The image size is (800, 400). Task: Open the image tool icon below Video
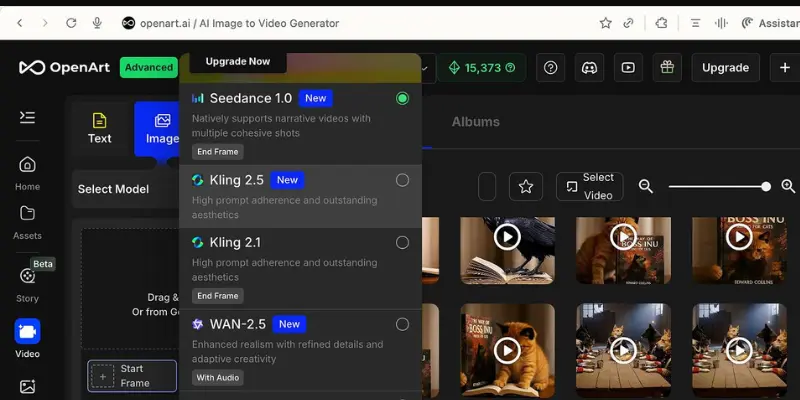(x=27, y=386)
